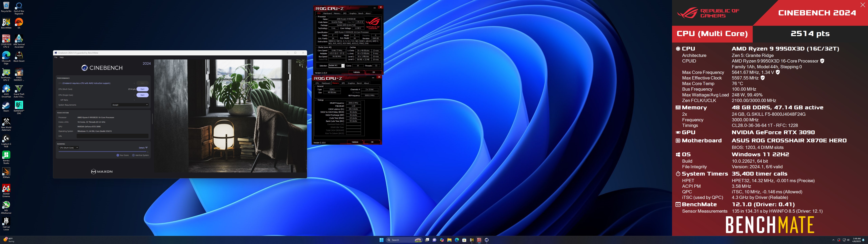Viewport: 868px width, 244px height.
Task: Launch Black Desert desktop icon
Action: (x=19, y=57)
